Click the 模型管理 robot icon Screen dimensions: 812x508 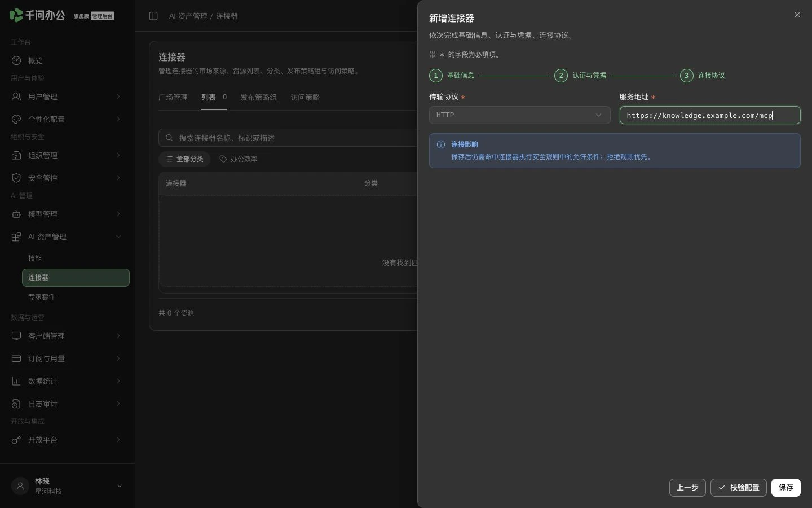click(x=16, y=214)
